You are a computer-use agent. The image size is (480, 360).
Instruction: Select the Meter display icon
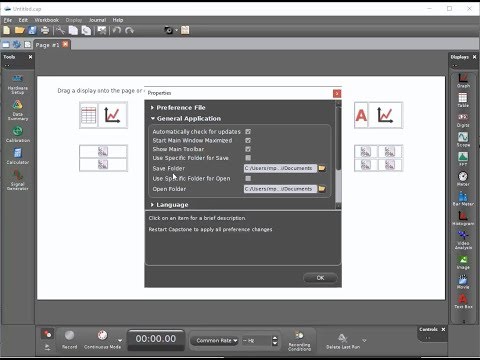coord(463,179)
